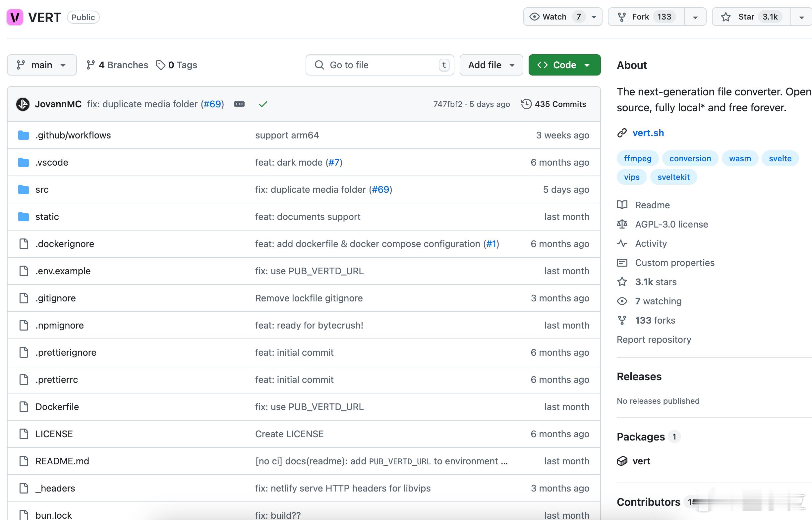Click the JovannMC avatar icon
This screenshot has height=520, width=812.
(x=23, y=104)
